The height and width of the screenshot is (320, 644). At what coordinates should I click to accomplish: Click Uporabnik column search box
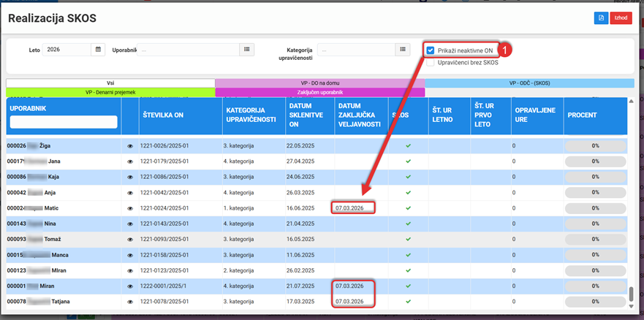click(64, 122)
